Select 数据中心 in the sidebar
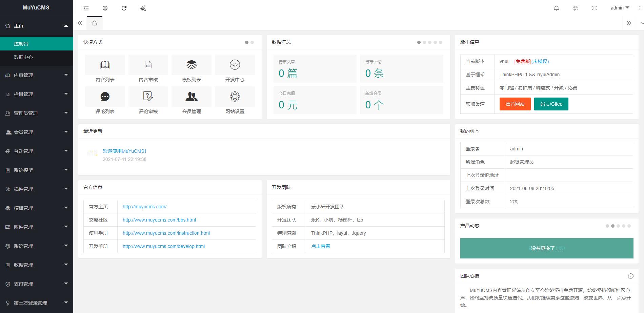Viewport: 644px width, 313px height. pos(37,58)
